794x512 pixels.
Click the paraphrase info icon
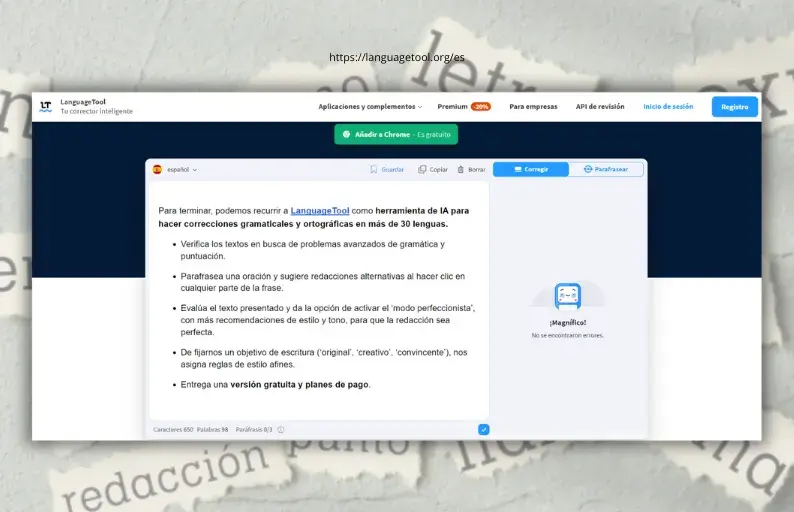click(281, 430)
